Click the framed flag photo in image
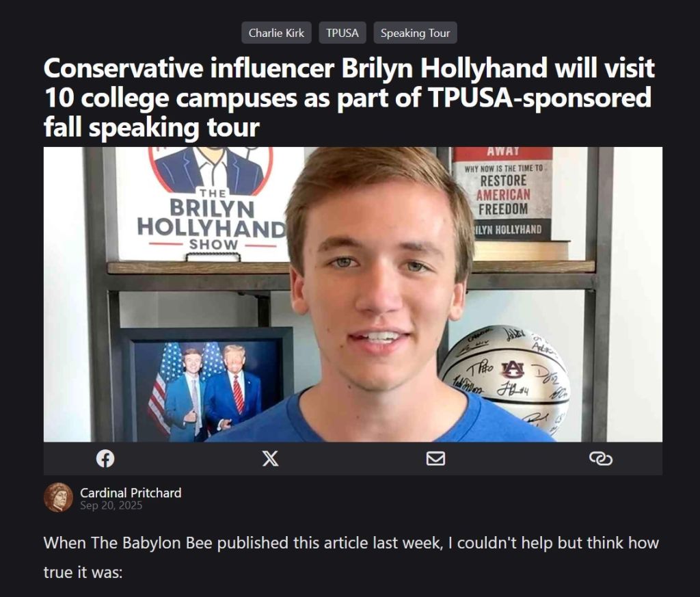This screenshot has width=700, height=597. 206,385
